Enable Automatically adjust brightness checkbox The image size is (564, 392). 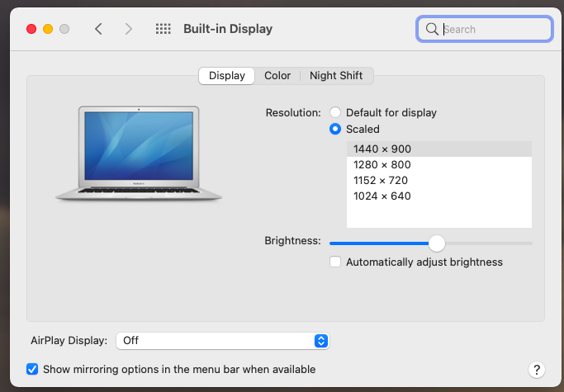335,262
